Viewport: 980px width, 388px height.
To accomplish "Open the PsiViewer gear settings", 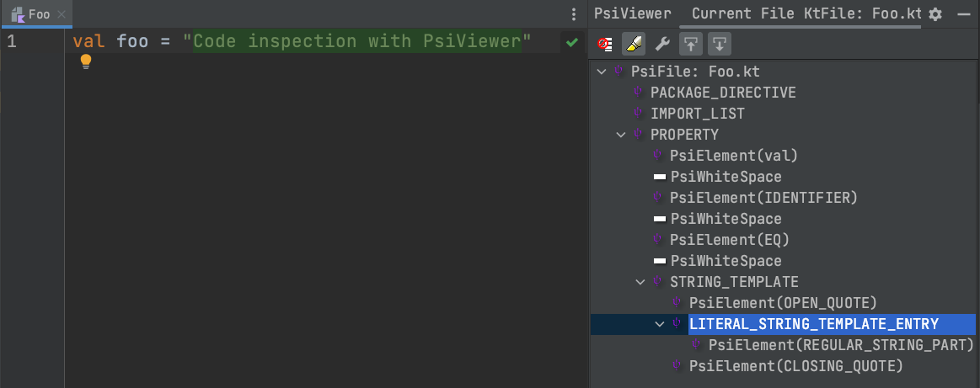I will pyautogui.click(x=935, y=14).
